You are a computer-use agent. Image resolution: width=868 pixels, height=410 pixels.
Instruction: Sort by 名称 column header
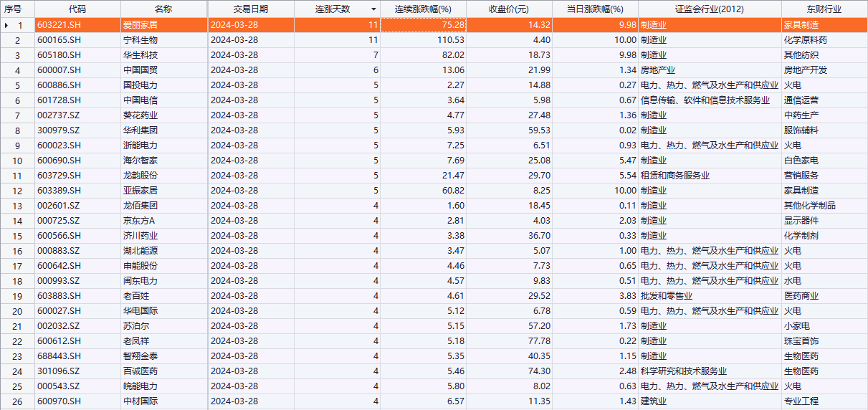coord(163,9)
